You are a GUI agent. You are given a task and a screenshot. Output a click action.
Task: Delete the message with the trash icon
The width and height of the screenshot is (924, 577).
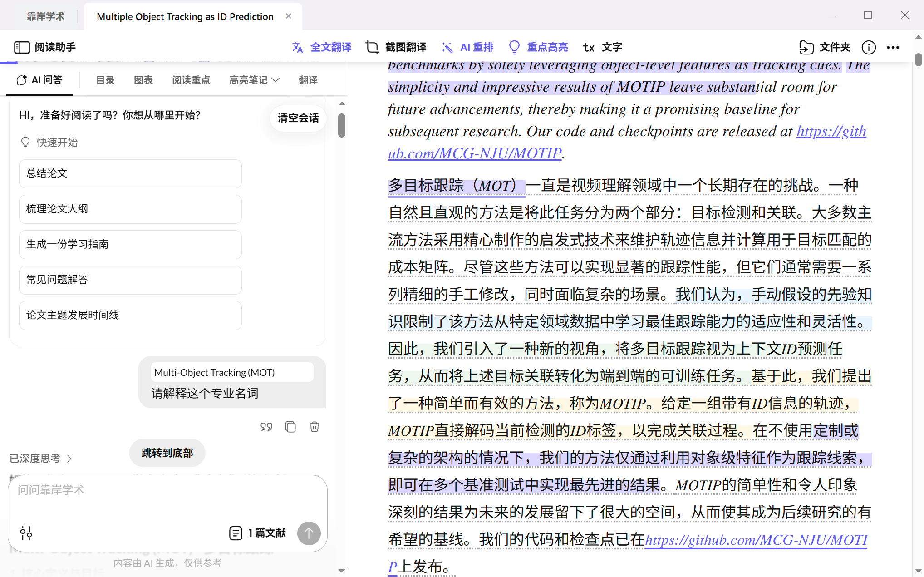click(315, 427)
